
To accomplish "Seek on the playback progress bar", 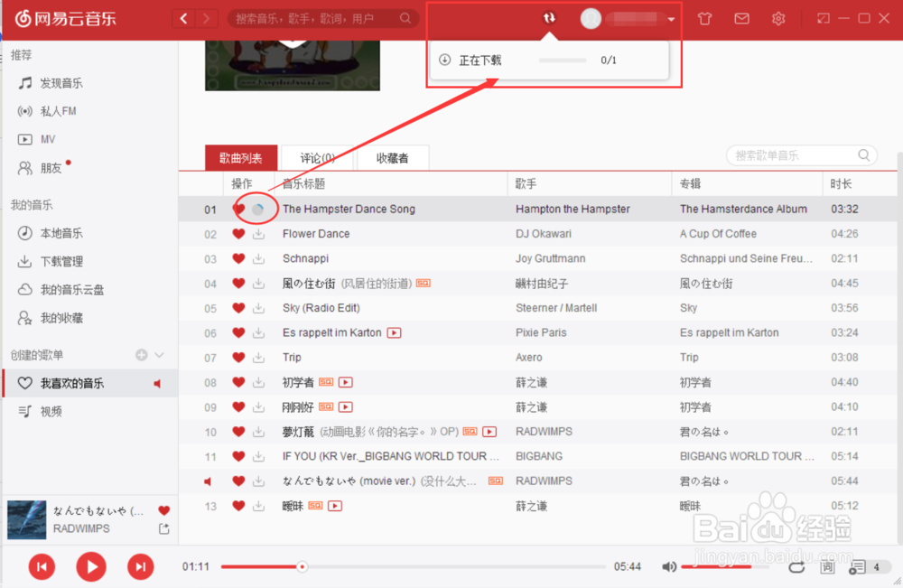I will pos(413,566).
